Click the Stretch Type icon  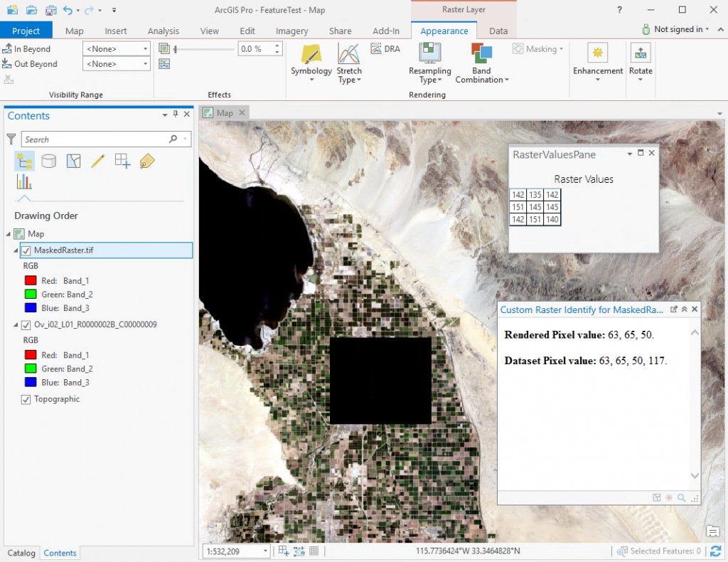348,53
